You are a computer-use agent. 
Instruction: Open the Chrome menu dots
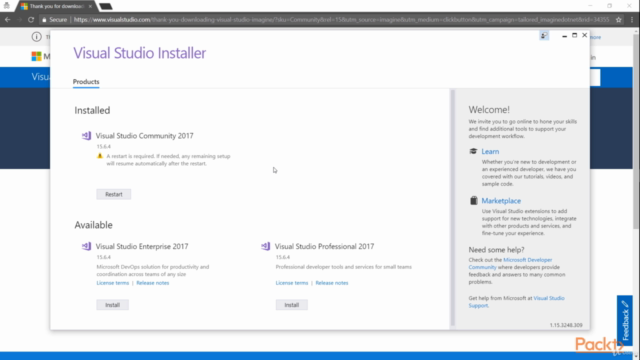click(x=632, y=20)
